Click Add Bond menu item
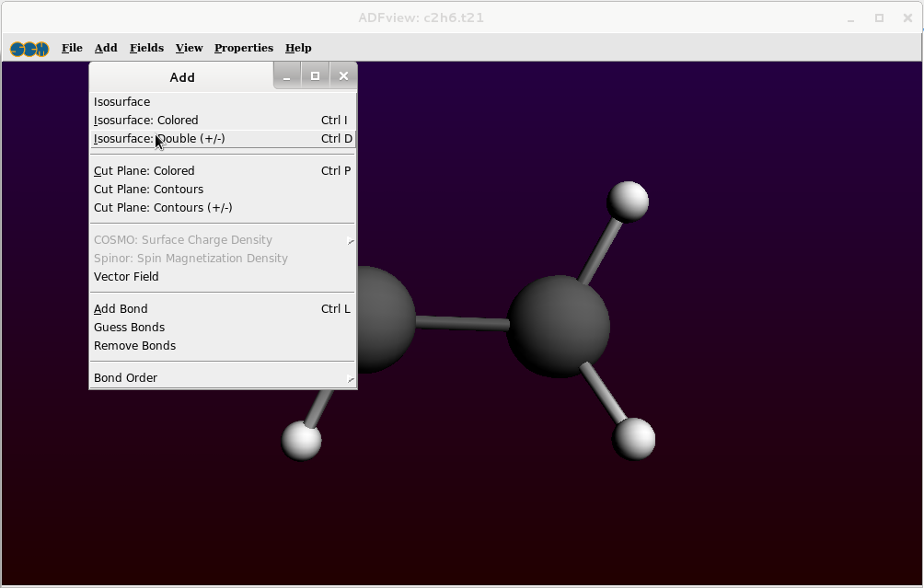924x588 pixels. coord(121,309)
